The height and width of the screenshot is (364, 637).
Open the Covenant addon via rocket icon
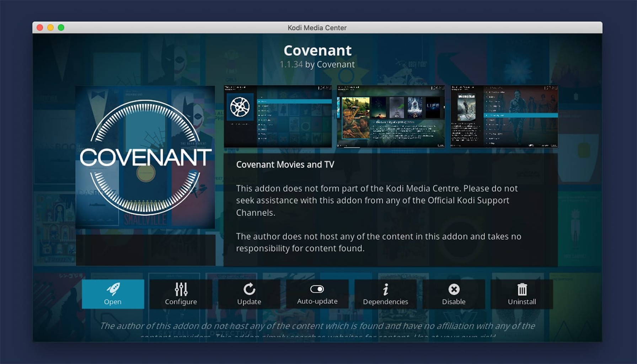(113, 289)
